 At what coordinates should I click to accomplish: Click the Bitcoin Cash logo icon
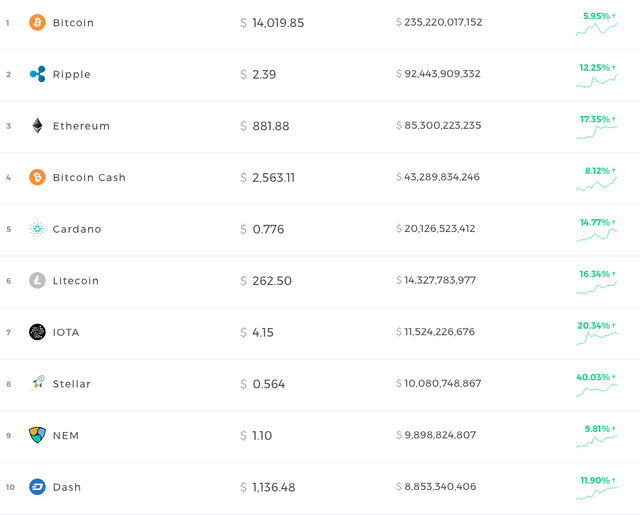(x=37, y=177)
